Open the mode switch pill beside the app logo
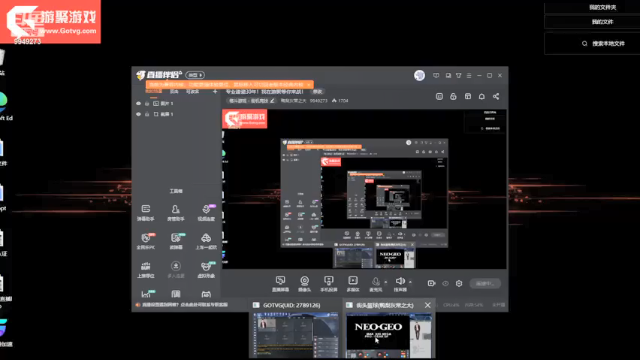The image size is (640, 360). pyautogui.click(x=195, y=75)
